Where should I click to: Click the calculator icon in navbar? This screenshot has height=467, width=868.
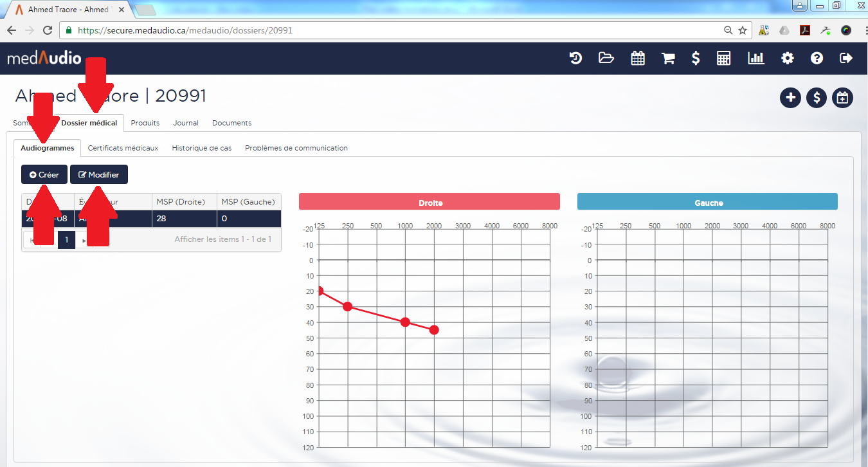click(x=724, y=59)
